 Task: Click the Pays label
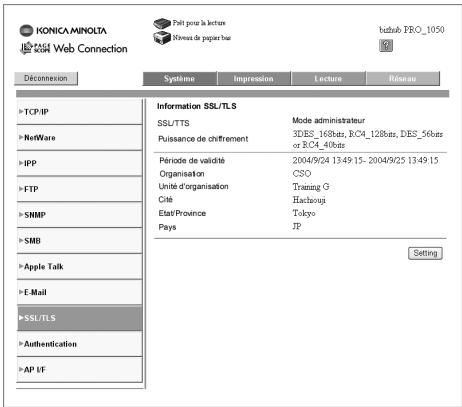pos(167,227)
